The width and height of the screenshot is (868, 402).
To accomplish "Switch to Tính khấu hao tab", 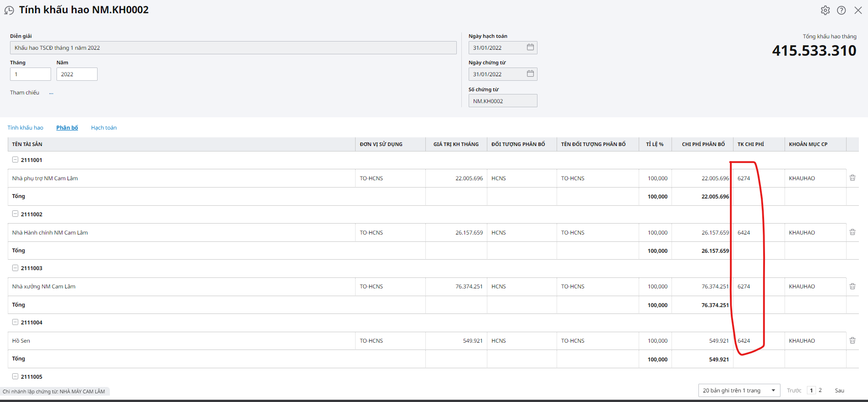I will click(x=26, y=128).
